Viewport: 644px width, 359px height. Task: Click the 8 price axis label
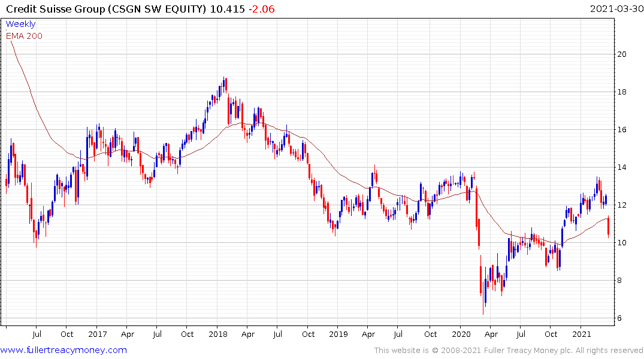tap(620, 281)
